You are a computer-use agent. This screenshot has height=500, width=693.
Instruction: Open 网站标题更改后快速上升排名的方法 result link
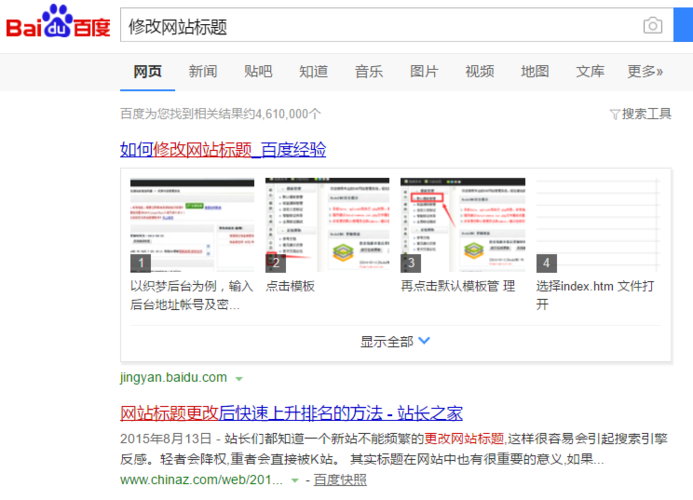point(291,413)
